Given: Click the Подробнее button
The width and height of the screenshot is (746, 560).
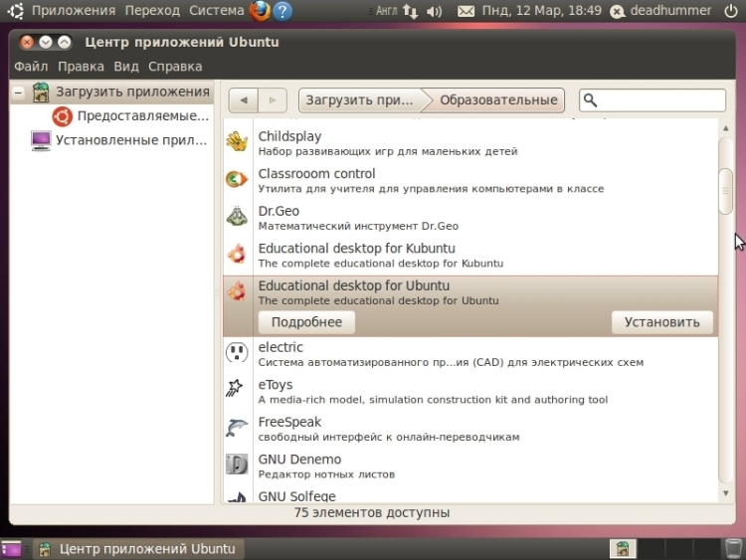Looking at the screenshot, I should coord(306,322).
